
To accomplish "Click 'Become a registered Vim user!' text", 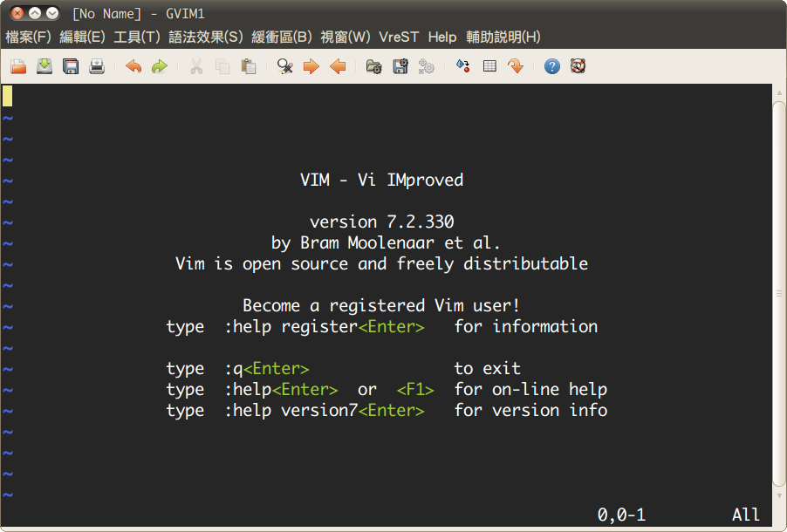I will coord(381,305).
